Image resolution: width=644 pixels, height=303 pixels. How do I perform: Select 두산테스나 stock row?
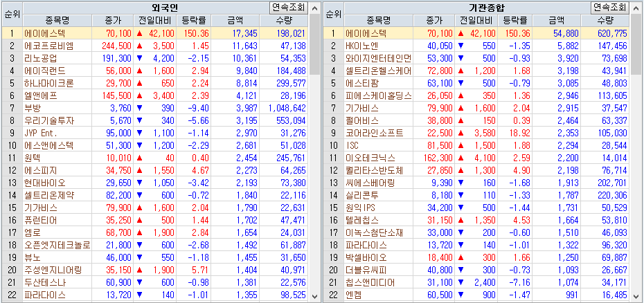pos(155,282)
